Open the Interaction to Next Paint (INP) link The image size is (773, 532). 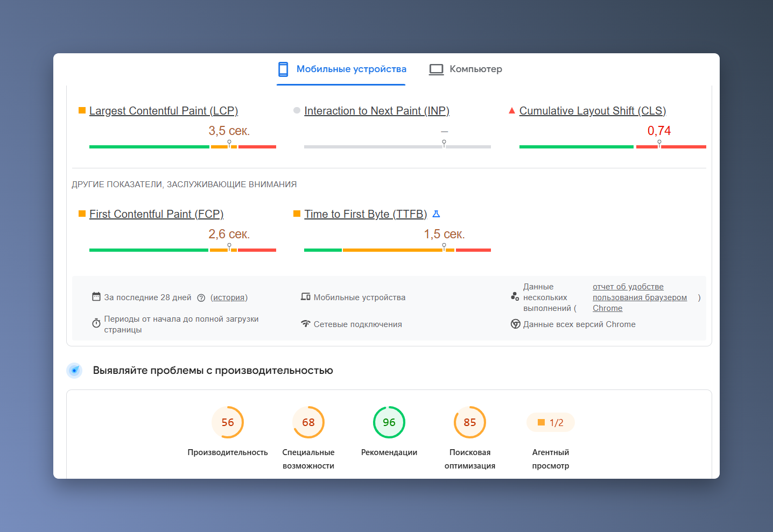coord(377,111)
